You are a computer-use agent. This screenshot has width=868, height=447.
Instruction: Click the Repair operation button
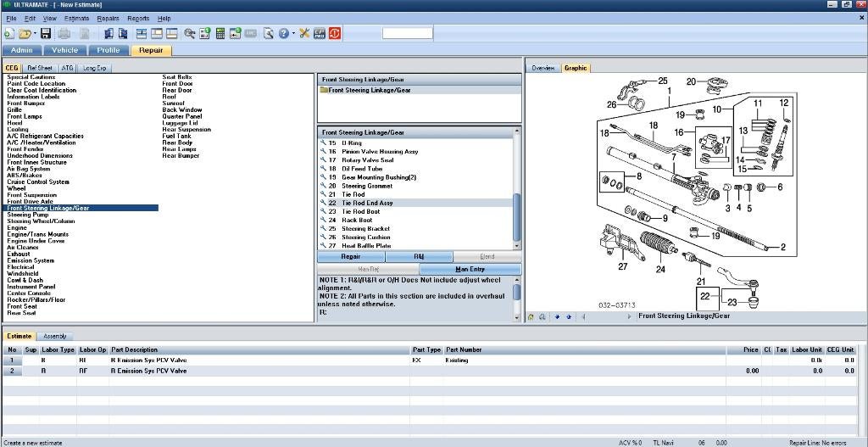[351, 256]
